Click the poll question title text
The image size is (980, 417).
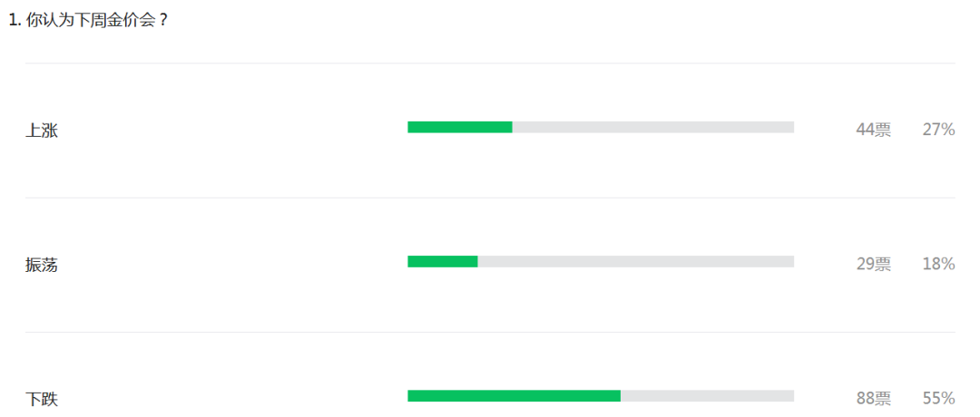pos(88,20)
